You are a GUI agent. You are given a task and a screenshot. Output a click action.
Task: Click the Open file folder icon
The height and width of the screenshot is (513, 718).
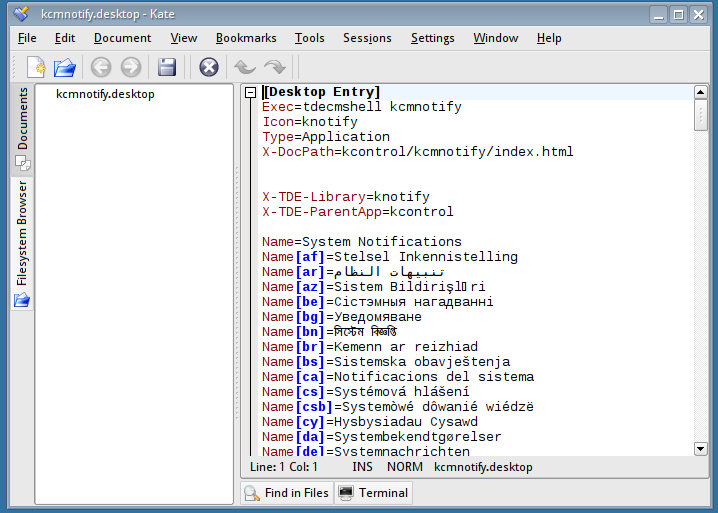(x=65, y=67)
